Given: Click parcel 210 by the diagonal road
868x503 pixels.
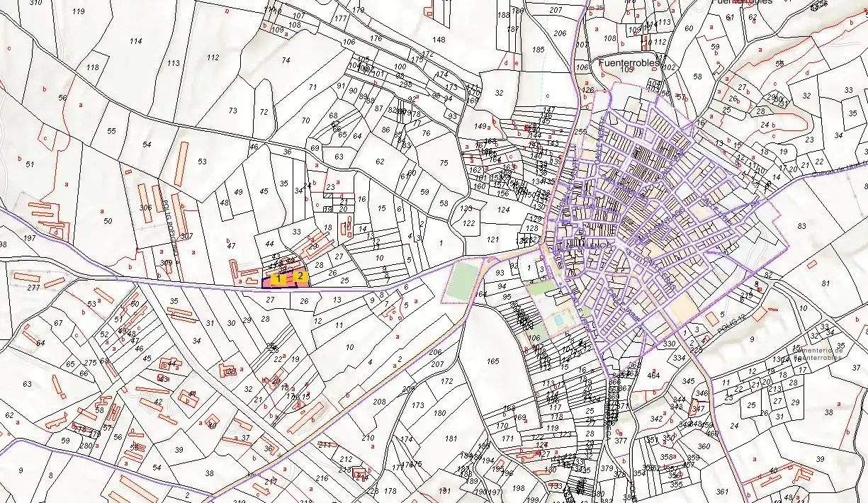Looking at the screenshot, I should click(x=368, y=438).
